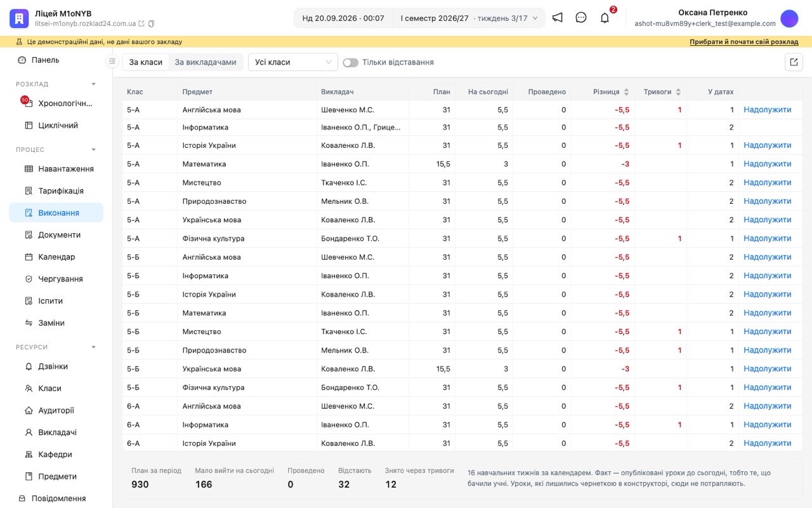The width and height of the screenshot is (812, 508).
Task: Toggle the Тільки відставання switch
Action: pos(350,62)
